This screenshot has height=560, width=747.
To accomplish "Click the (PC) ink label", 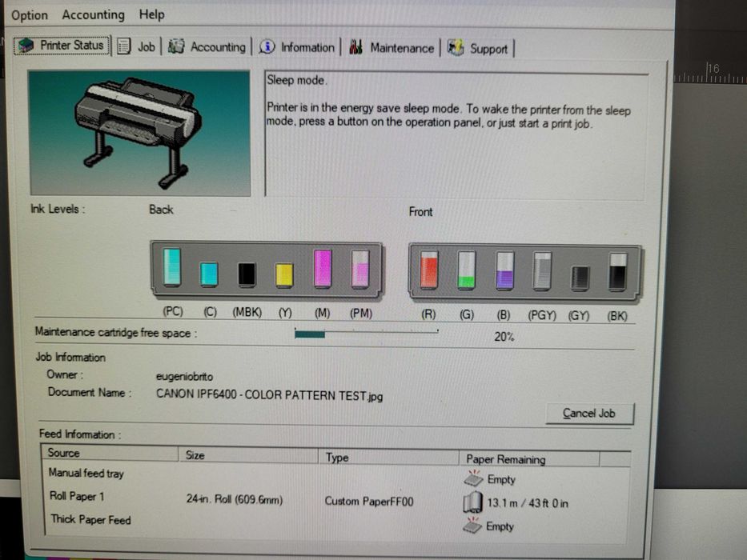I will [x=172, y=311].
